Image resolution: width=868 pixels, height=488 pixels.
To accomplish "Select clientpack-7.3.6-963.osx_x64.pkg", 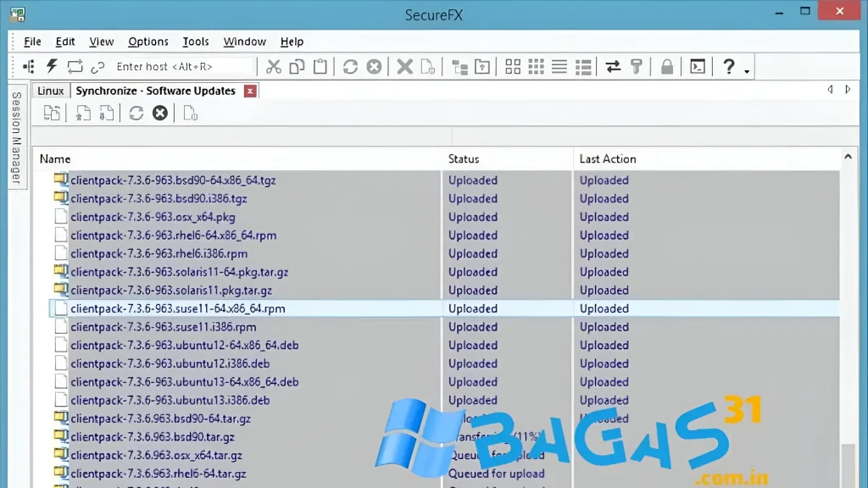I will click(x=153, y=217).
